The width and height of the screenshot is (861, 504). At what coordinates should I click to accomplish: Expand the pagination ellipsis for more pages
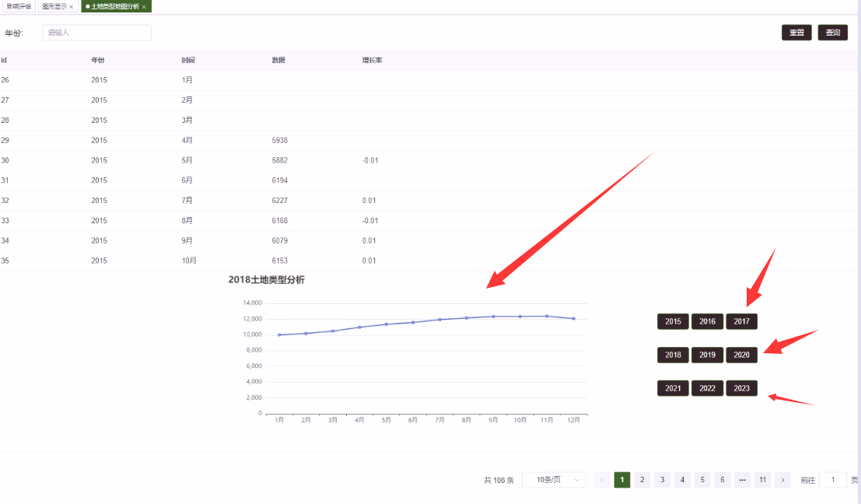pyautogui.click(x=743, y=480)
